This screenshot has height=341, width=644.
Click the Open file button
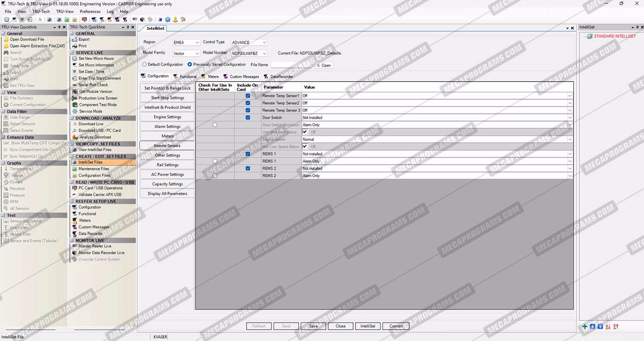323,65
